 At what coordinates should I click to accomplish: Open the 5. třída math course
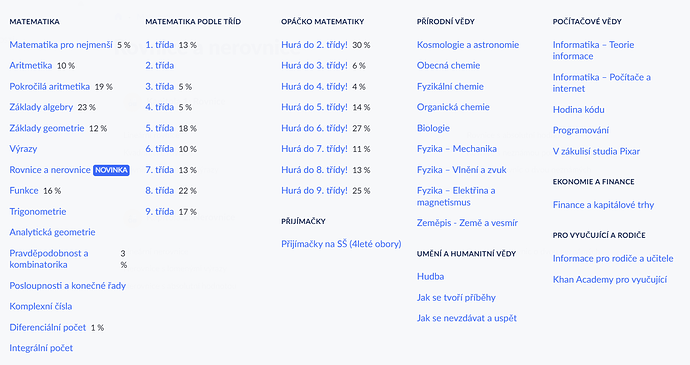[x=160, y=128]
